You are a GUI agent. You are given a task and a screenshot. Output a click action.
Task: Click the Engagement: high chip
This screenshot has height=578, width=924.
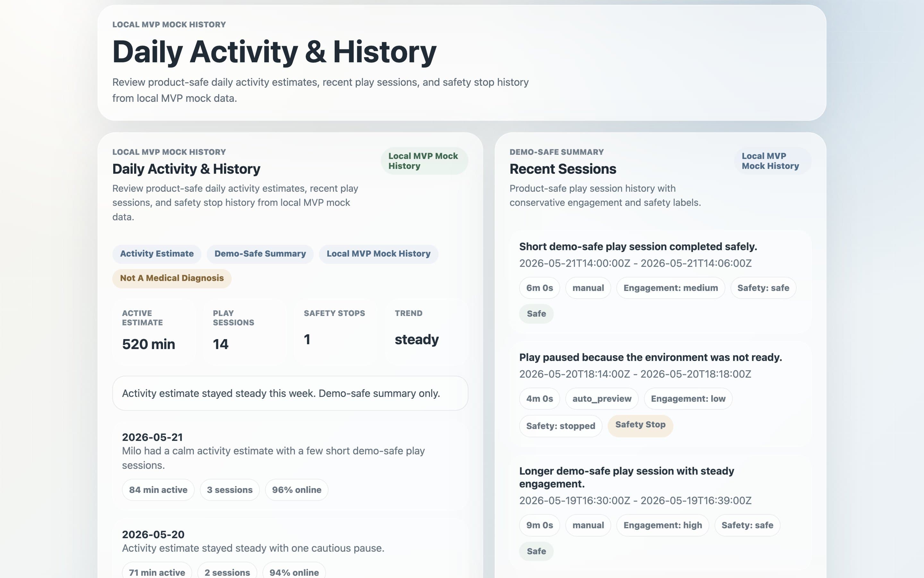click(663, 525)
